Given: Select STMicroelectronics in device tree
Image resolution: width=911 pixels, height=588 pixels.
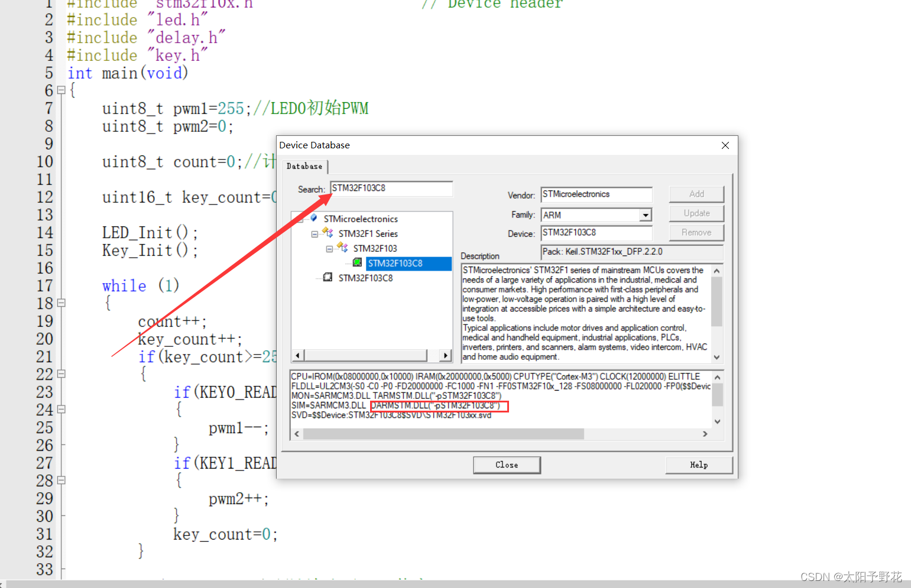Looking at the screenshot, I should [x=361, y=219].
